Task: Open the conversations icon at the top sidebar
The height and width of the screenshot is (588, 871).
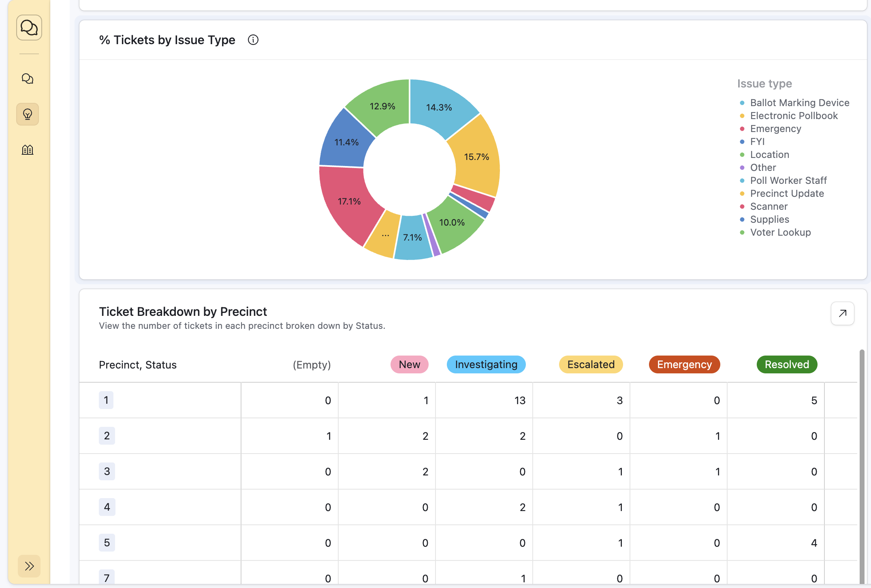Action: [28, 27]
